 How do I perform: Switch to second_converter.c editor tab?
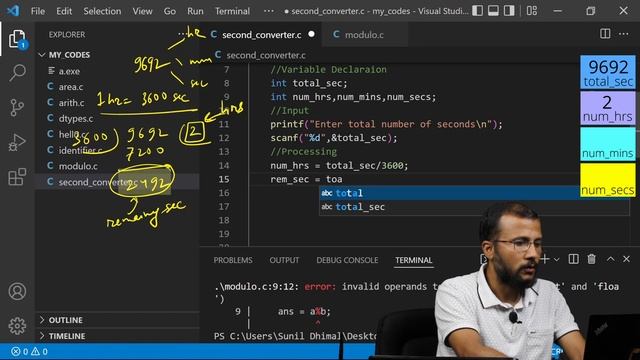[x=262, y=35]
